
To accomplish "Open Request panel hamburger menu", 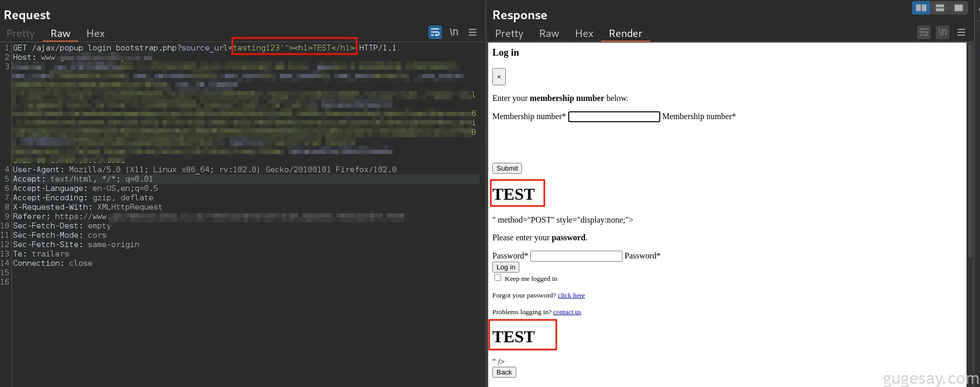I will 473,32.
